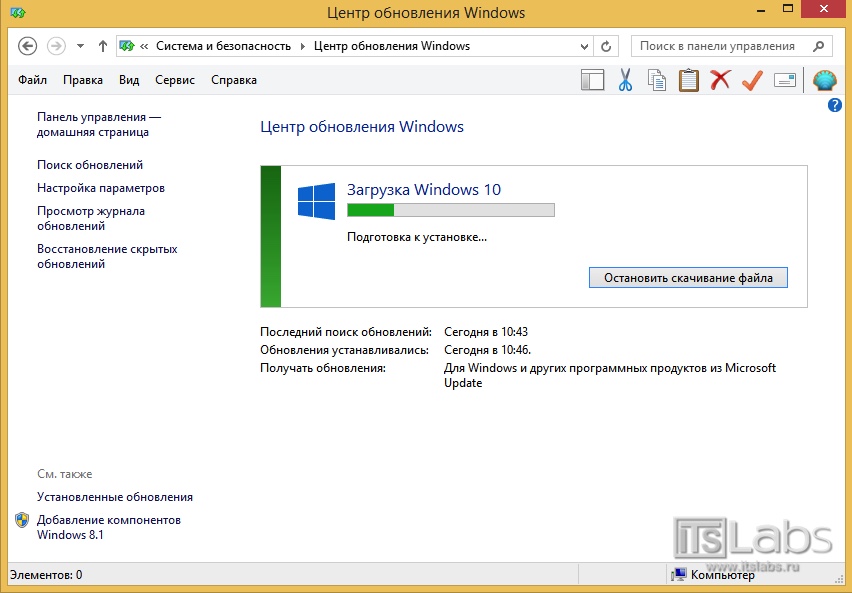Open Добавление компонентов Windows 8.1 link
Image resolution: width=852 pixels, height=593 pixels.
click(x=109, y=527)
